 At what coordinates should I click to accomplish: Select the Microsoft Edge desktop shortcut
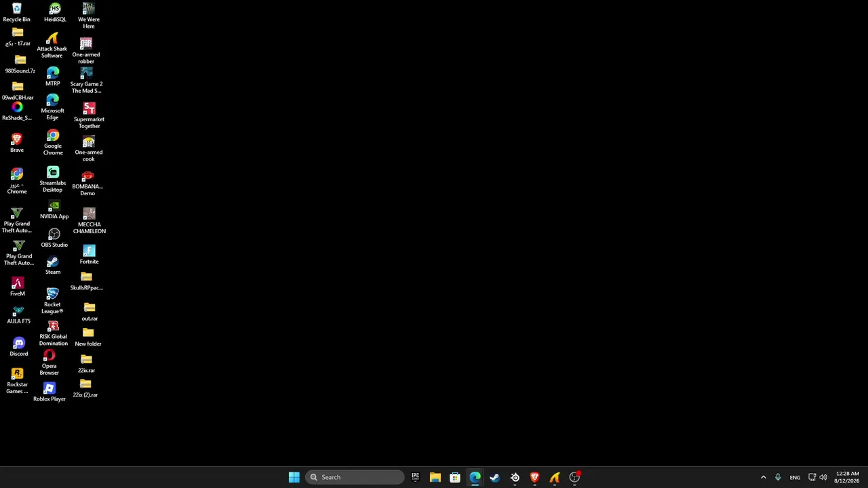click(x=52, y=107)
